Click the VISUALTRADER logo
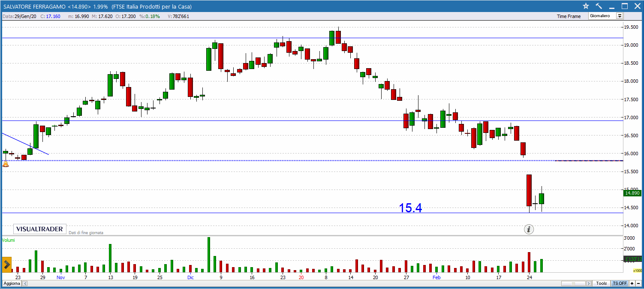This screenshot has height=289, width=644. pos(40,229)
